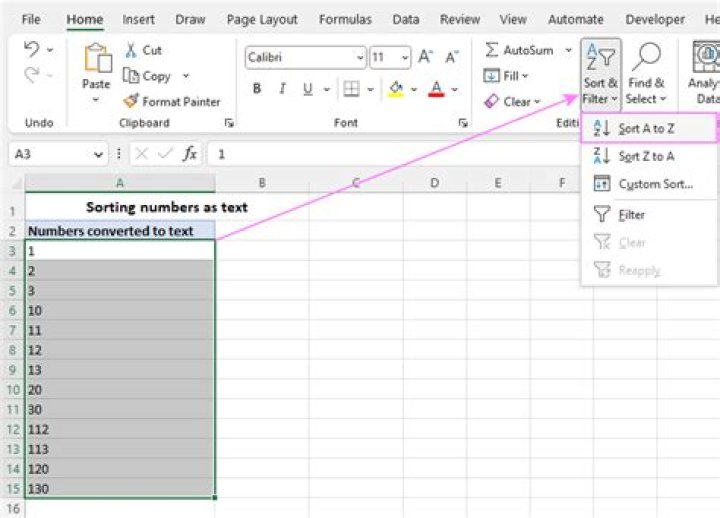Switch to the Formulas tab
This screenshot has height=518, width=720.
point(344,19)
